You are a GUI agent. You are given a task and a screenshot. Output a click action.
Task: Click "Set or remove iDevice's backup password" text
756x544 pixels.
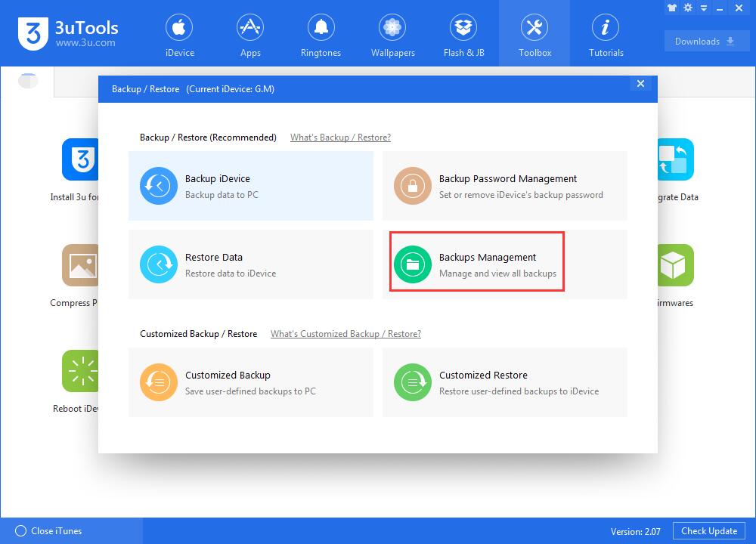(x=521, y=195)
